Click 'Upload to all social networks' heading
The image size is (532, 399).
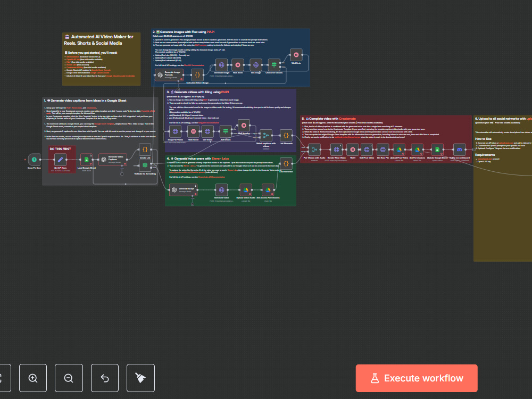[x=503, y=119]
